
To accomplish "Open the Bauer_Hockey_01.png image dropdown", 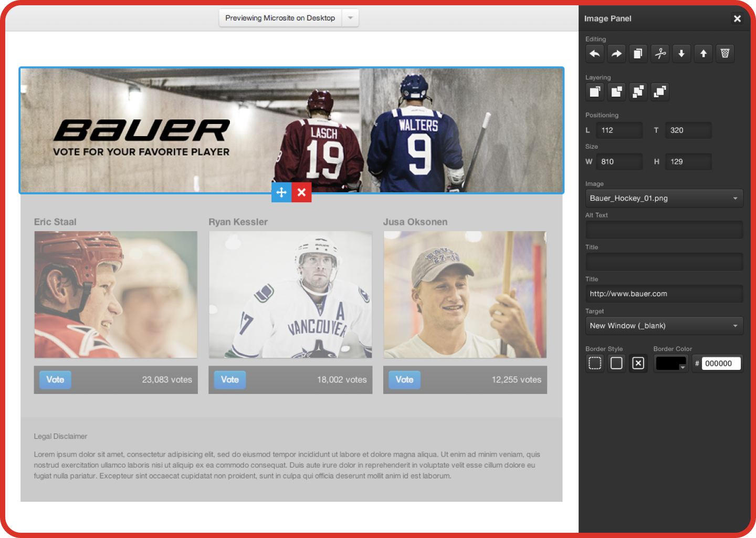I will tap(664, 198).
